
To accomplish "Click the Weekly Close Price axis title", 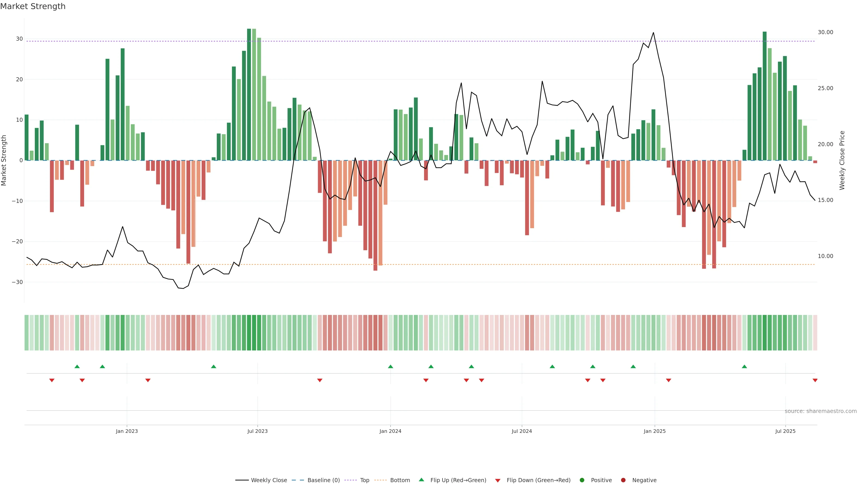I will tap(842, 160).
